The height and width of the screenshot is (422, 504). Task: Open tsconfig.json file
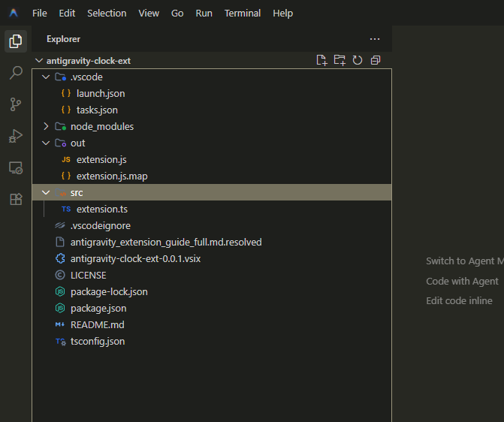tap(98, 342)
